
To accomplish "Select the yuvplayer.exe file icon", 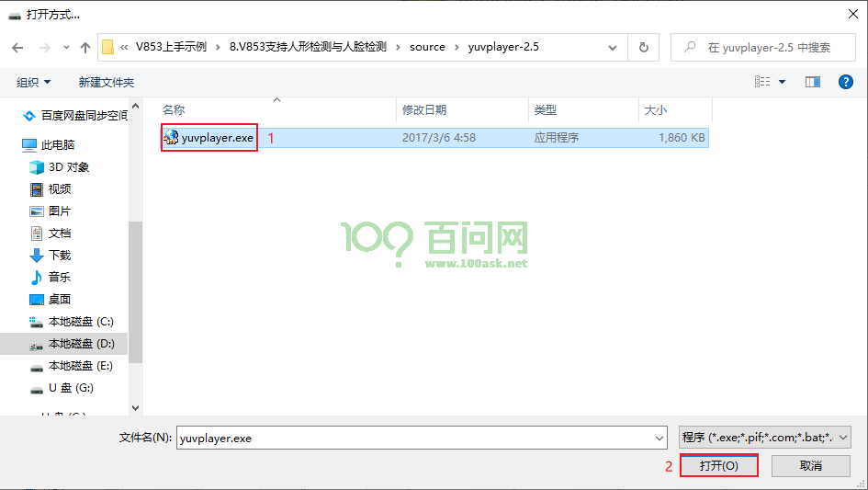I will tap(171, 138).
